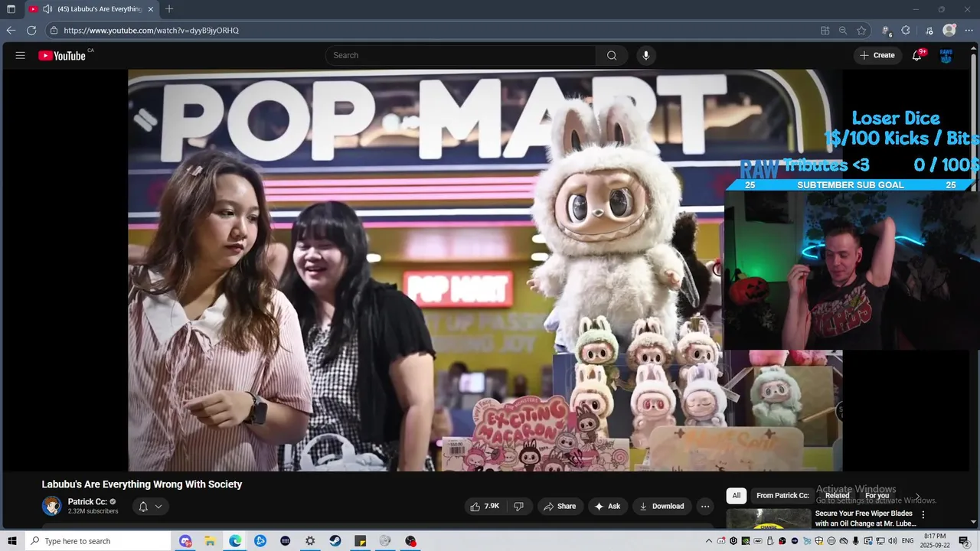Open options for the wiper blades ad
Image resolution: width=980 pixels, height=551 pixels.
[923, 515]
